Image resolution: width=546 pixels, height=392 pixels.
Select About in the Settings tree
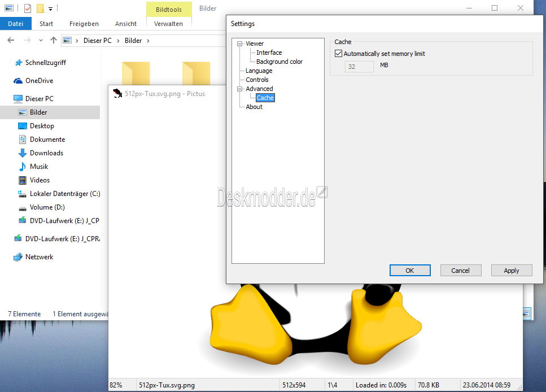(254, 107)
